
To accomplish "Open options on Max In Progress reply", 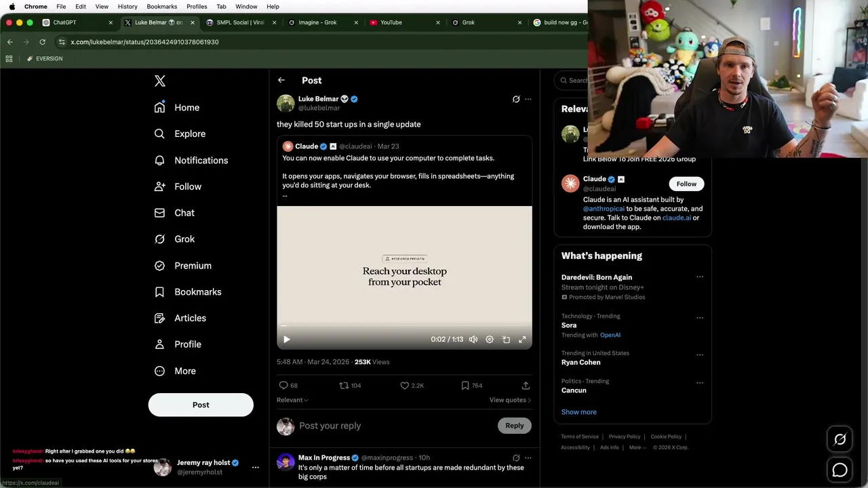I will pyautogui.click(x=528, y=457).
